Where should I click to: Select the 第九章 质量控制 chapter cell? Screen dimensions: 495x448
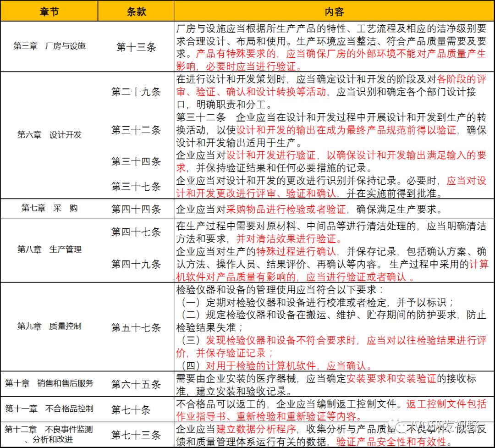tap(49, 326)
